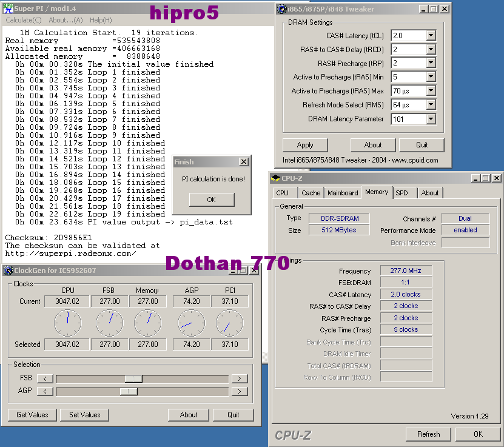Screen dimensions: 504x447
Task: Click FSB slider left arrow
Action: click(x=45, y=378)
